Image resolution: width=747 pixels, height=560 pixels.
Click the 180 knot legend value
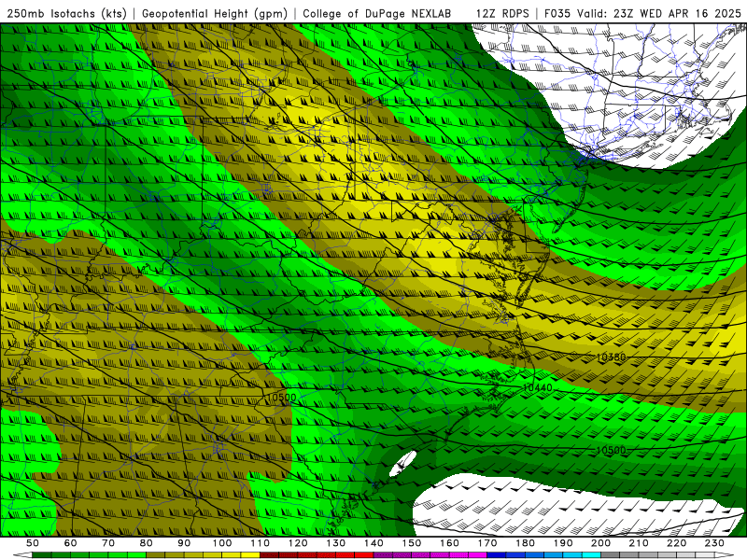tap(526, 543)
